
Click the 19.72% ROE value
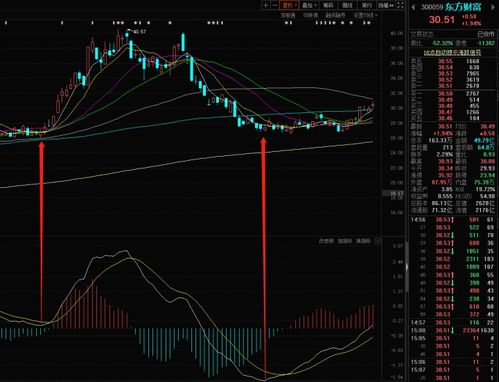click(485, 189)
